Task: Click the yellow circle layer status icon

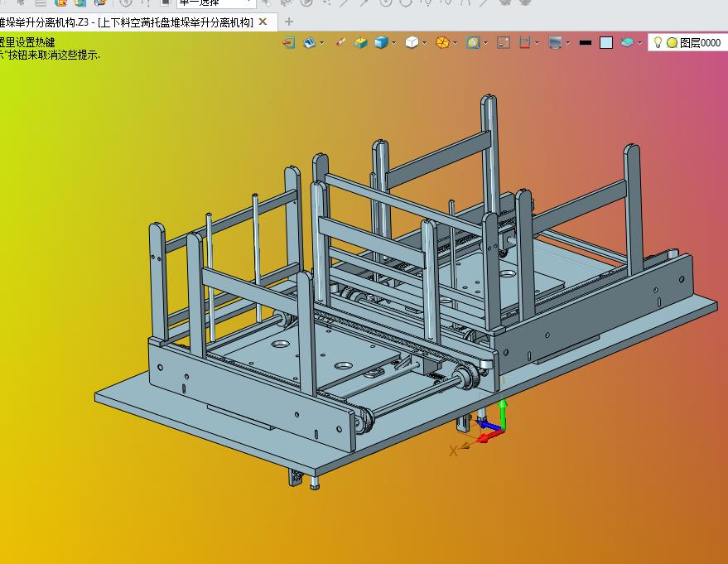Action: tap(672, 43)
